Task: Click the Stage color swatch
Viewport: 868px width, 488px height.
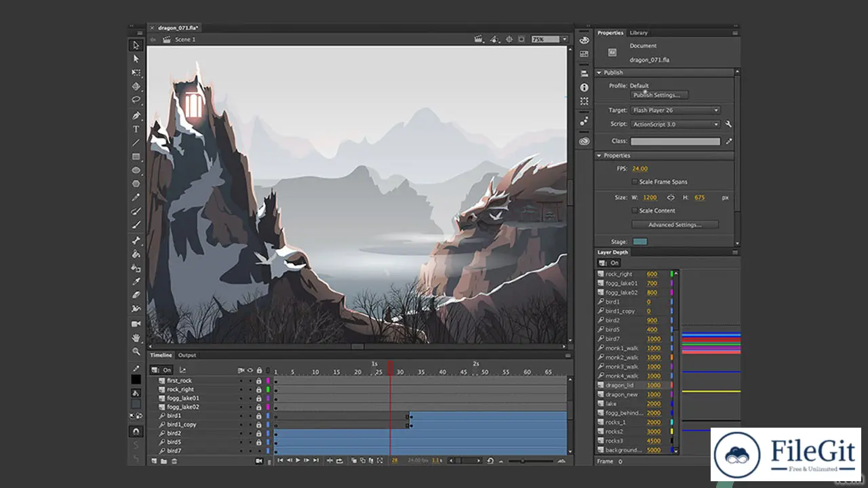Action: click(639, 241)
